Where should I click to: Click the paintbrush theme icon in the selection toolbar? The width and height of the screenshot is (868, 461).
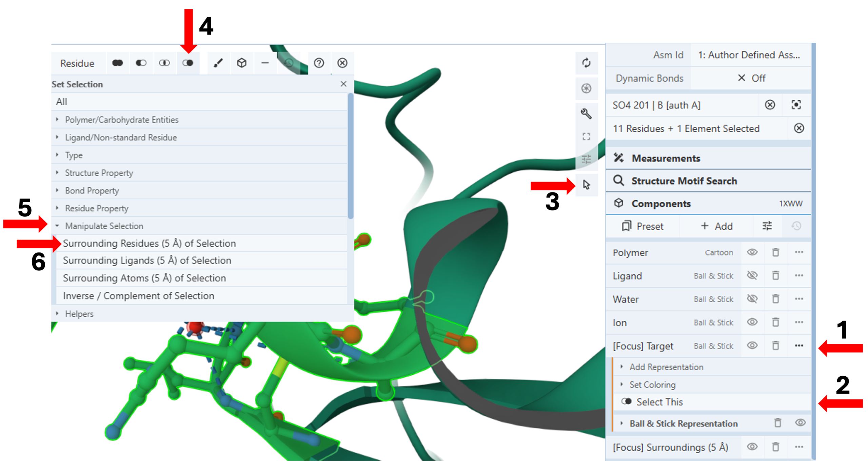coord(218,63)
